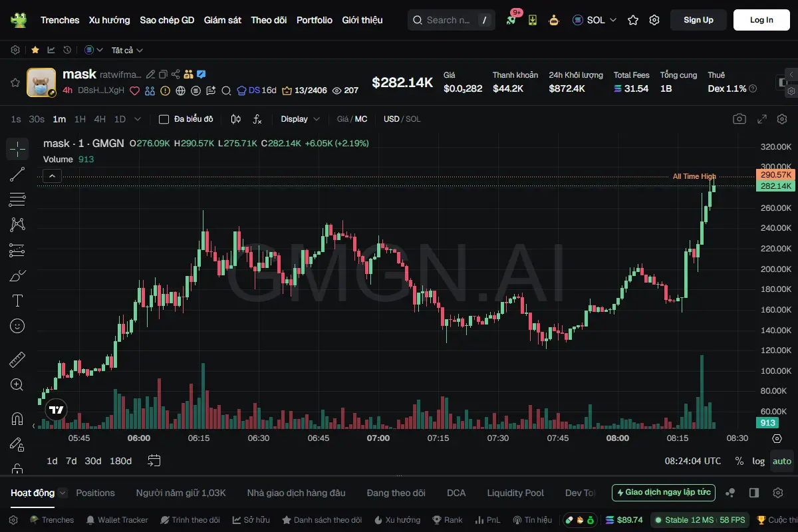
Task: Expand the Solana icon dropdown in the filter bar
Action: (94, 50)
